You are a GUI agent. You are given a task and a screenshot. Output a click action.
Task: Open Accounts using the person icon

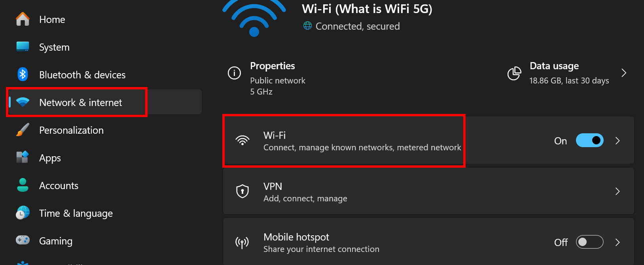pos(23,185)
